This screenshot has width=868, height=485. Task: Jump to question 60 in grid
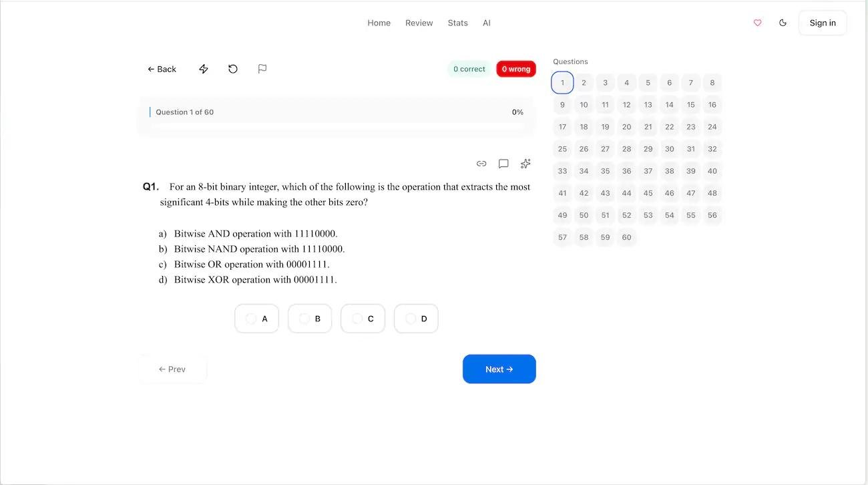626,237
